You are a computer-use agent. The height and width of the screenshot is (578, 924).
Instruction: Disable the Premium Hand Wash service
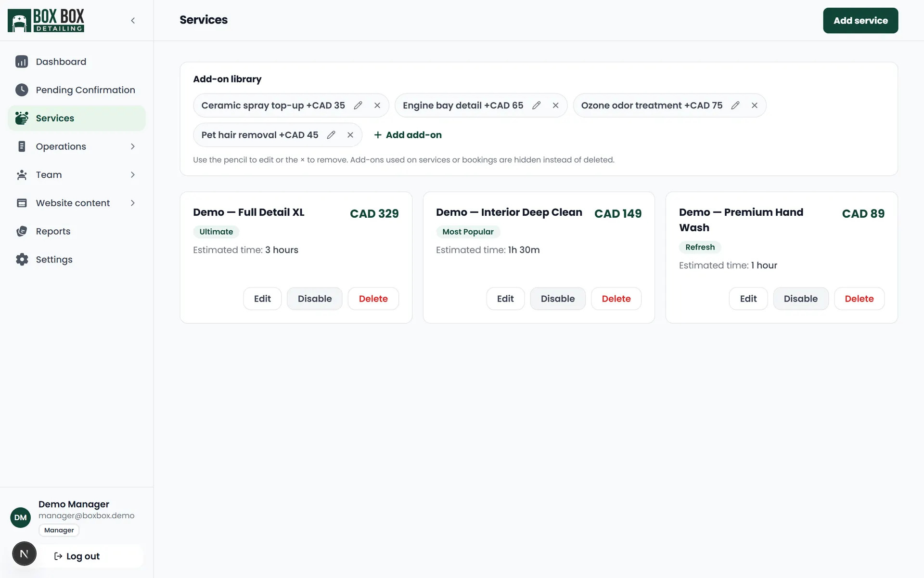pyautogui.click(x=801, y=299)
